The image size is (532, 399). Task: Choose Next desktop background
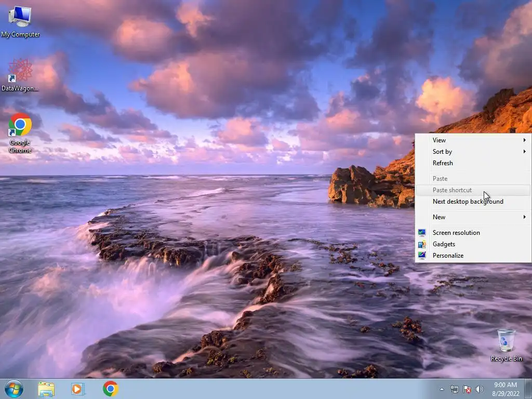coord(473,202)
